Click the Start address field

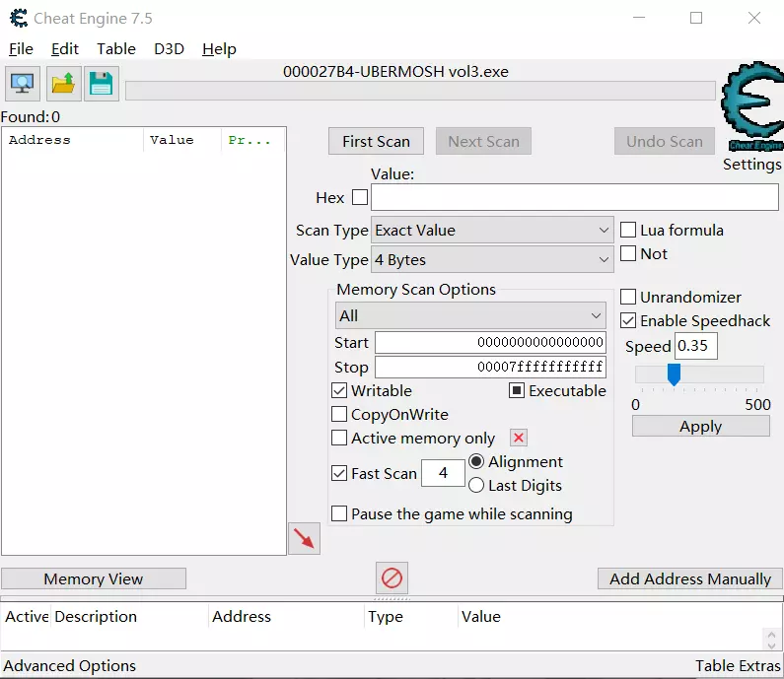pos(490,342)
